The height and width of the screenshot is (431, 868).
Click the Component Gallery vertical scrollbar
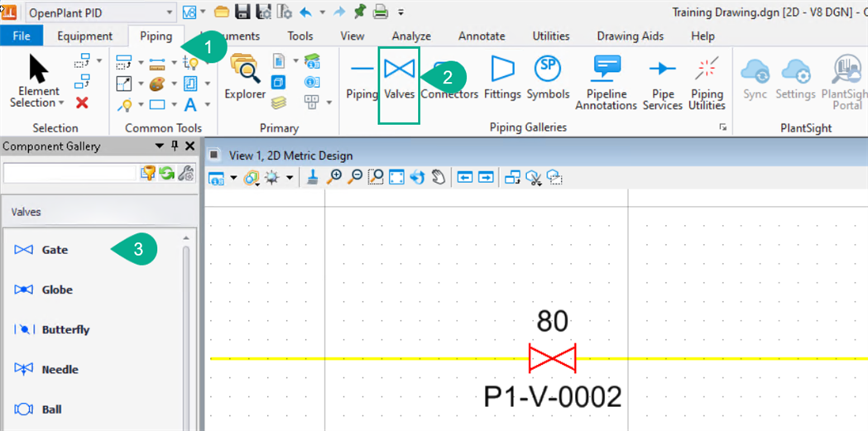186,332
